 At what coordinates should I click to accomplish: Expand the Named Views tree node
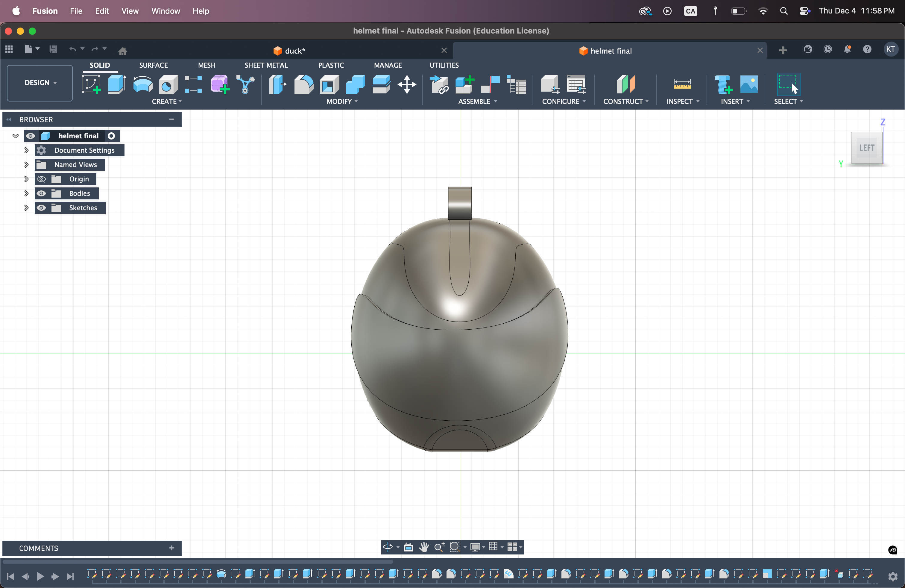pyautogui.click(x=26, y=164)
